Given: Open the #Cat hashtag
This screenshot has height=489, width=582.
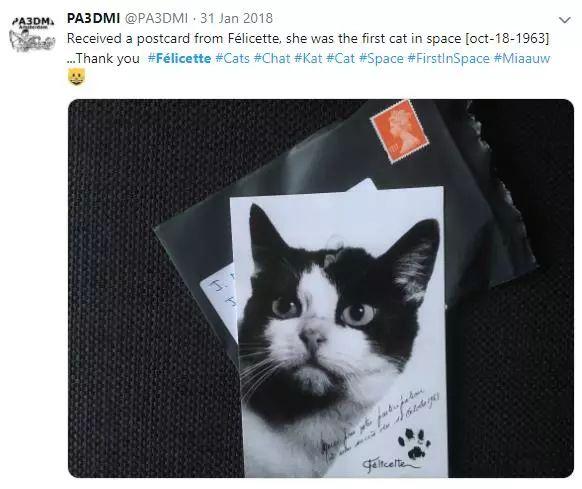Looking at the screenshot, I should 340,58.
